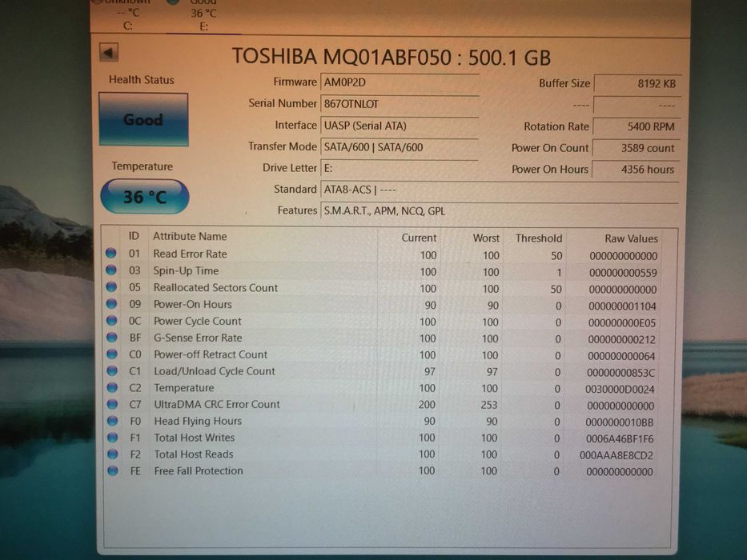
Task: Click the TOSHIBA MQ01ABF050 : 500.1 GB title
Action: [392, 57]
